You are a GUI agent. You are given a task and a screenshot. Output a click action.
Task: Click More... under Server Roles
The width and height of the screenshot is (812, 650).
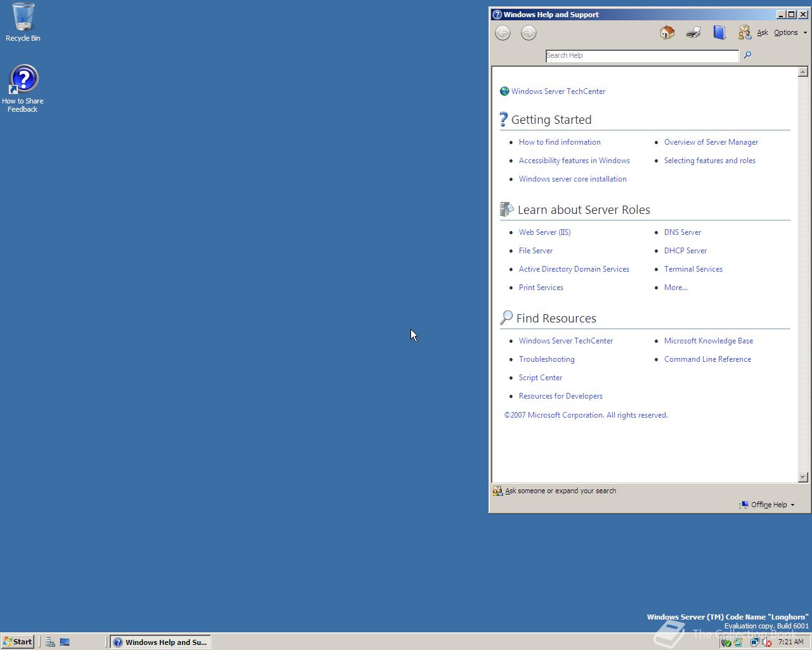click(676, 288)
